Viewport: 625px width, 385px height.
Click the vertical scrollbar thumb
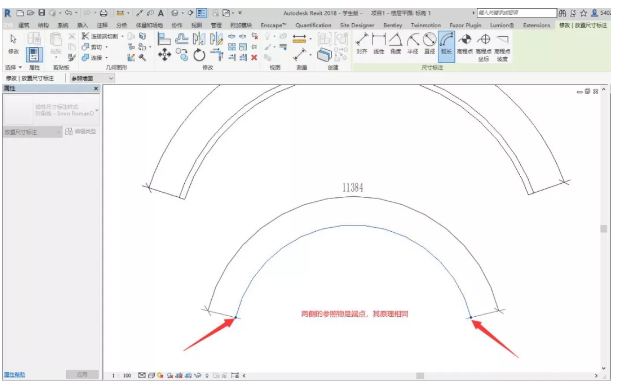(603, 229)
